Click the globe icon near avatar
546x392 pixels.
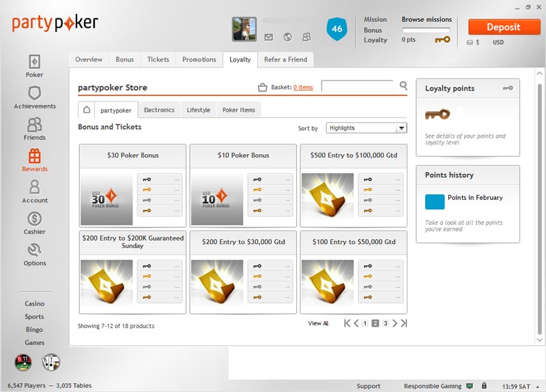287,37
